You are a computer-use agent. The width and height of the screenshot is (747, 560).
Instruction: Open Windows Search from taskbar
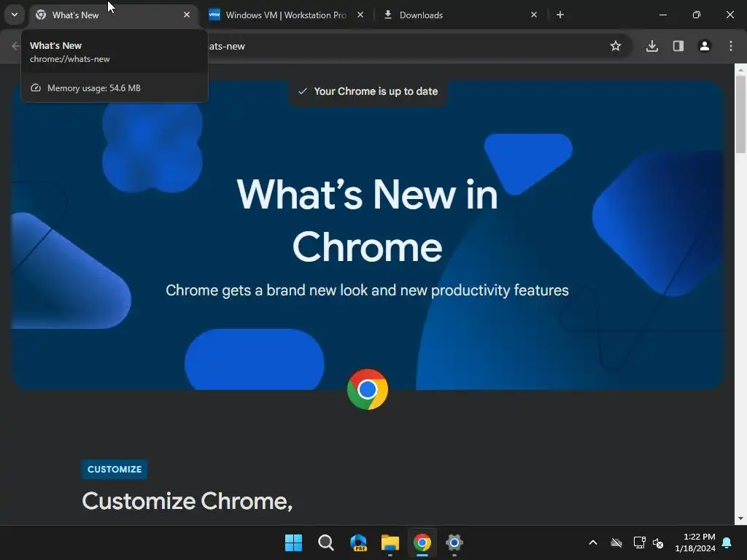click(326, 542)
